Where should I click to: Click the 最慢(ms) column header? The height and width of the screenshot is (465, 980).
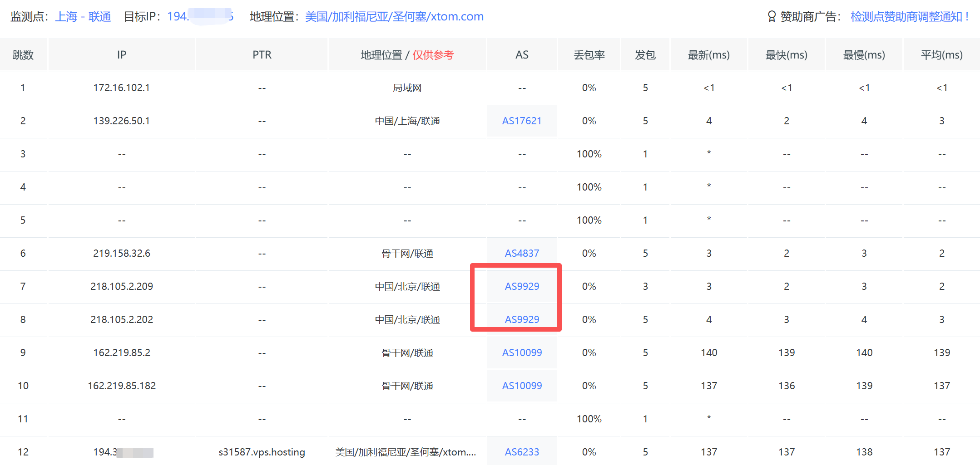864,55
